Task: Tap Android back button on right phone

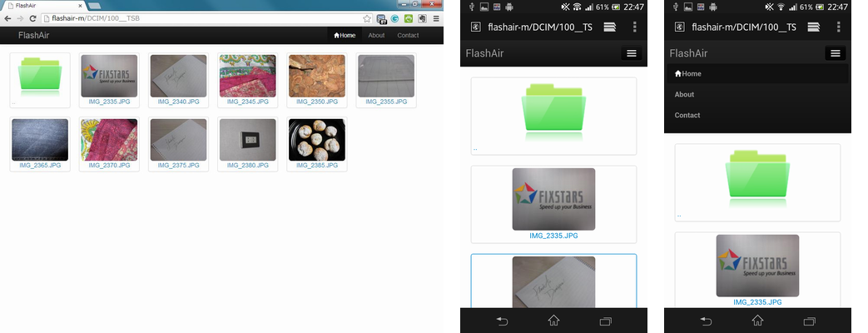Action: pyautogui.click(x=706, y=321)
